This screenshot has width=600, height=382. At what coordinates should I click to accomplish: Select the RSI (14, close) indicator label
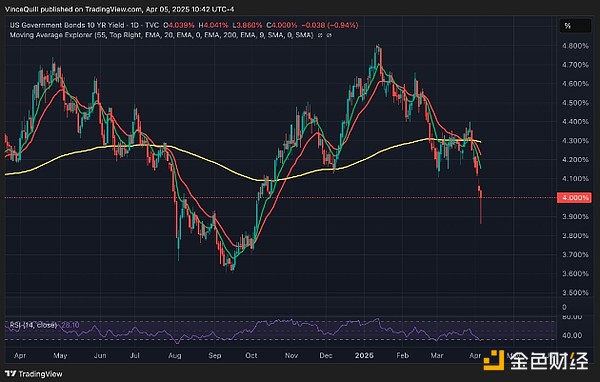click(34, 325)
